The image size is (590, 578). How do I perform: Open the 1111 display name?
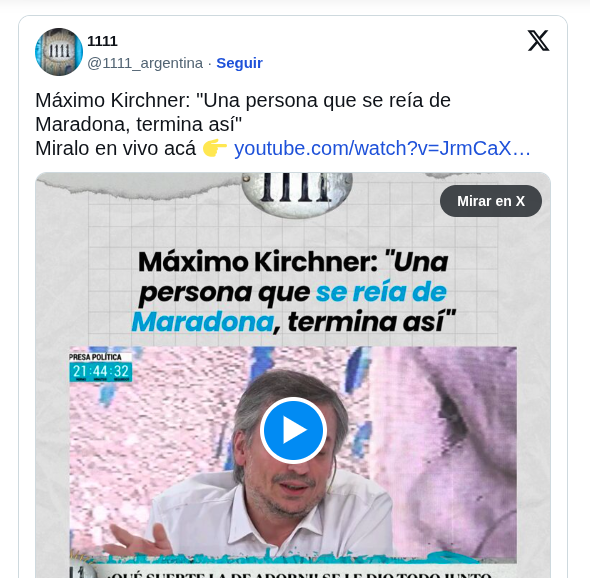pyautogui.click(x=102, y=41)
